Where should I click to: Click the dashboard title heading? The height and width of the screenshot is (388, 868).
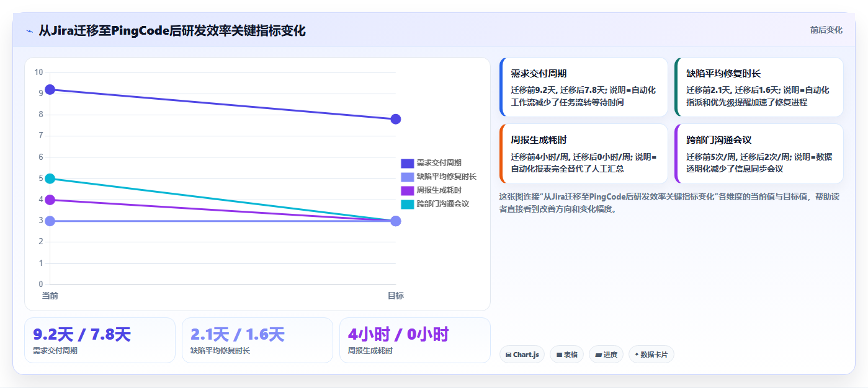[172, 31]
